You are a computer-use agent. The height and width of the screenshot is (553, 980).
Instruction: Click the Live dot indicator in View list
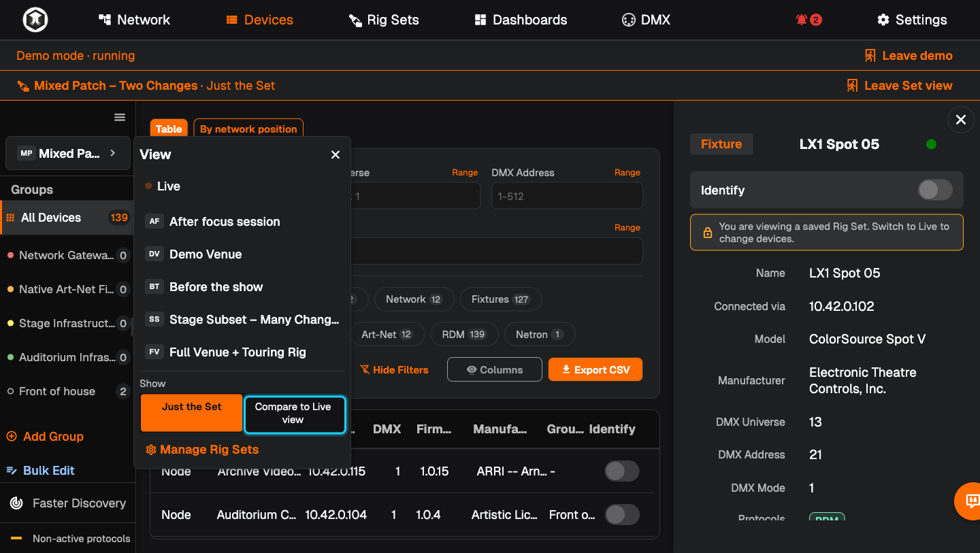[148, 186]
